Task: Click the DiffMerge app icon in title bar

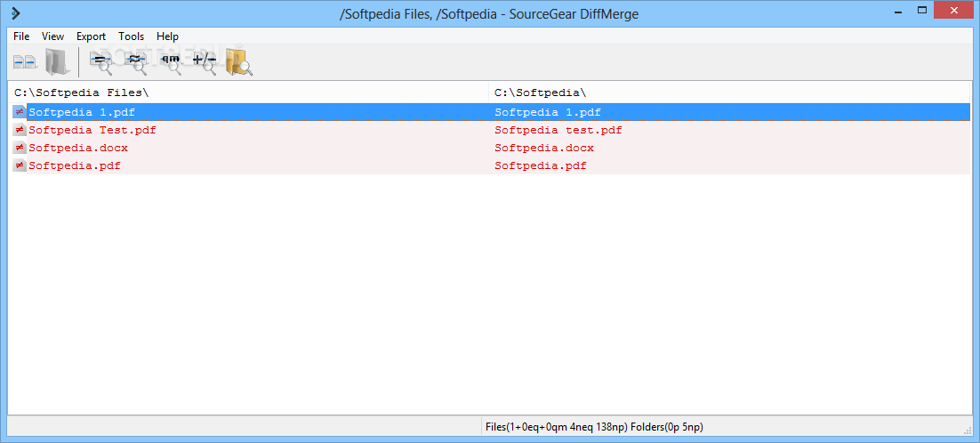Action: click(x=16, y=12)
